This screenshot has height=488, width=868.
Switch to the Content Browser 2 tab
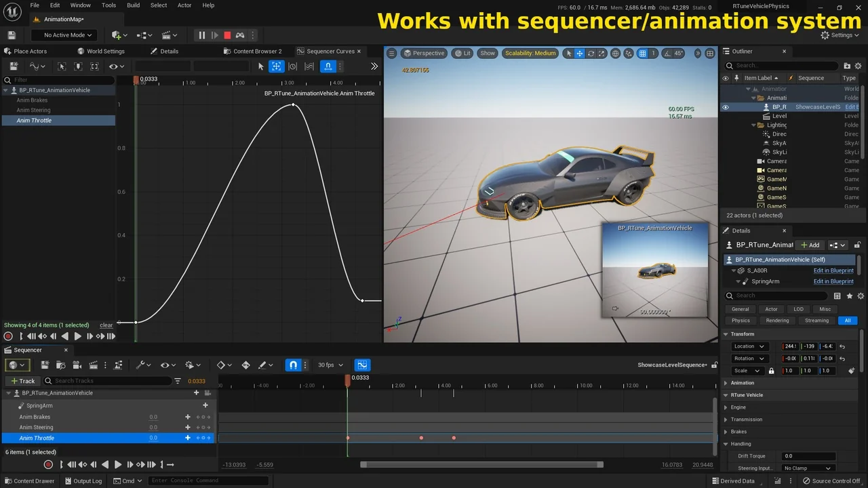click(x=256, y=52)
